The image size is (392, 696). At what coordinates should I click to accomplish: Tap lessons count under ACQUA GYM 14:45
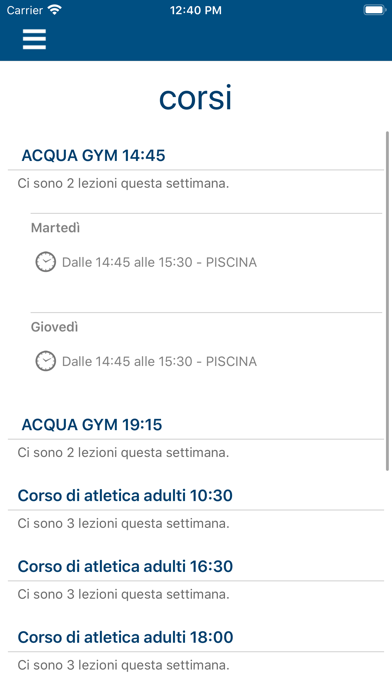[123, 183]
